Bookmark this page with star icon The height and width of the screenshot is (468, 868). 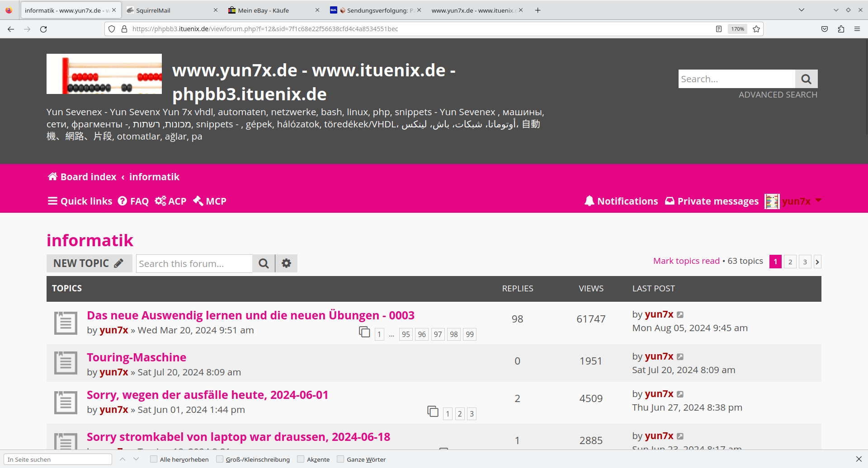click(756, 29)
